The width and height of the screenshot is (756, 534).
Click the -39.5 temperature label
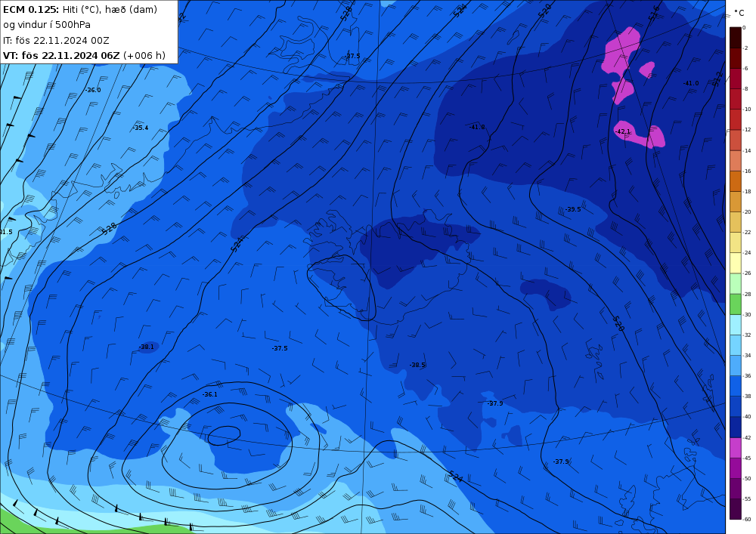coord(573,209)
